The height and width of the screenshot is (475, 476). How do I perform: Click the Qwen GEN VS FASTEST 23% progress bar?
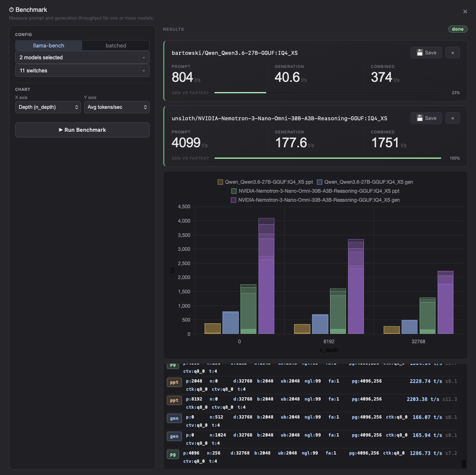point(328,92)
